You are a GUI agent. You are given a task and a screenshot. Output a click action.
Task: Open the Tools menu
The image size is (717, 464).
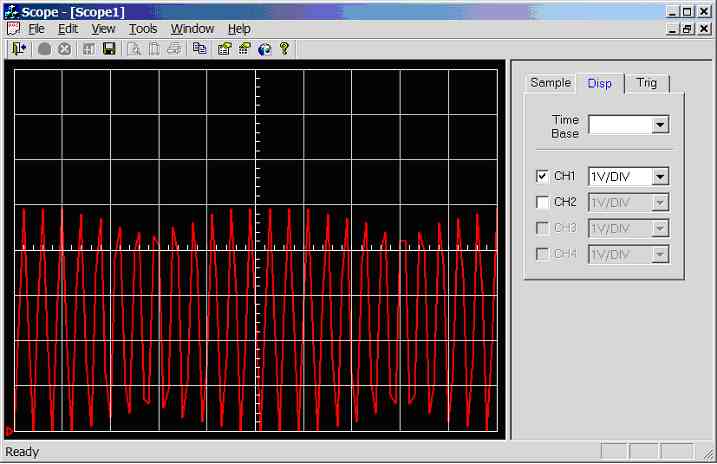tap(143, 29)
